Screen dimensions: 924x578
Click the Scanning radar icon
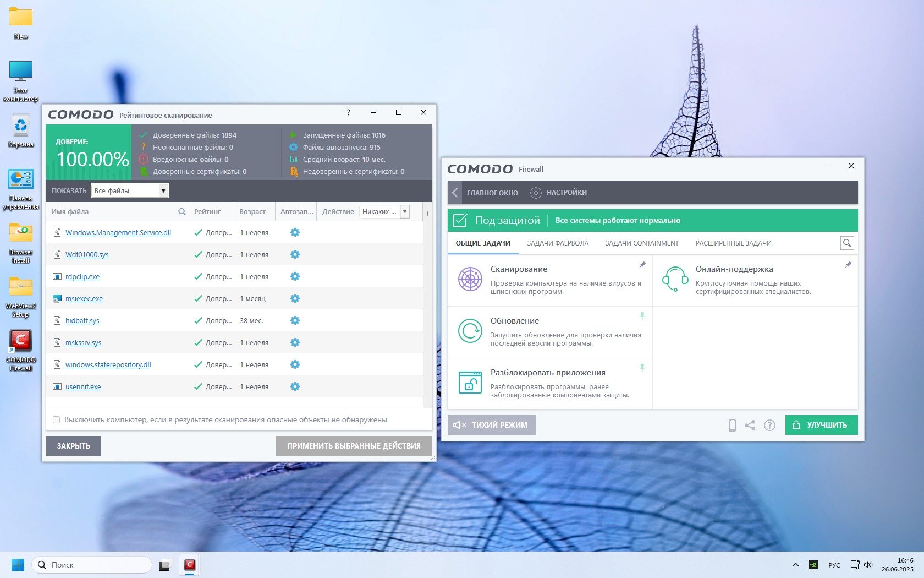(x=470, y=279)
